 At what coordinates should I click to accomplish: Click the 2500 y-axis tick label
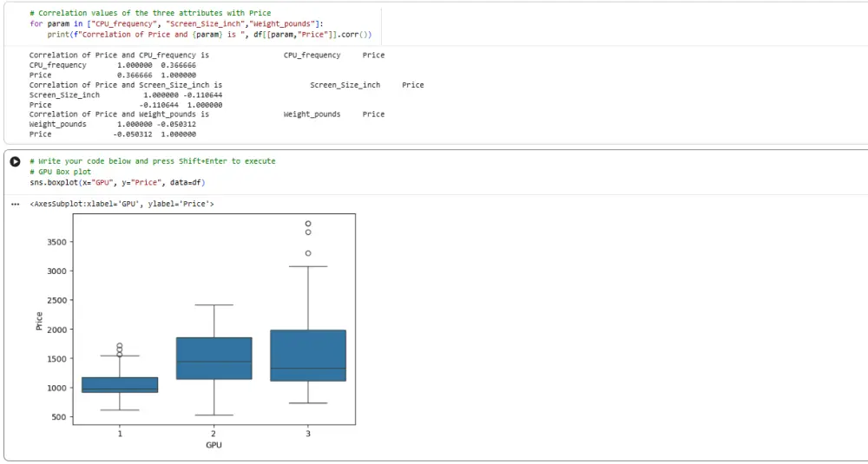(58, 300)
